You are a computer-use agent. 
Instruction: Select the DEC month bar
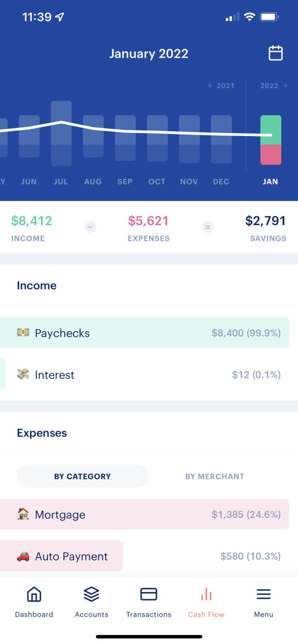pos(221,139)
